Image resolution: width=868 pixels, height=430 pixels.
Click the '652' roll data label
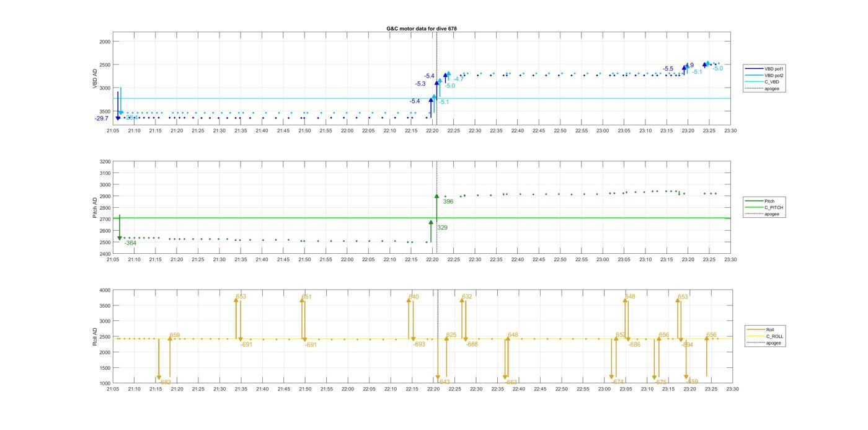[621, 335]
